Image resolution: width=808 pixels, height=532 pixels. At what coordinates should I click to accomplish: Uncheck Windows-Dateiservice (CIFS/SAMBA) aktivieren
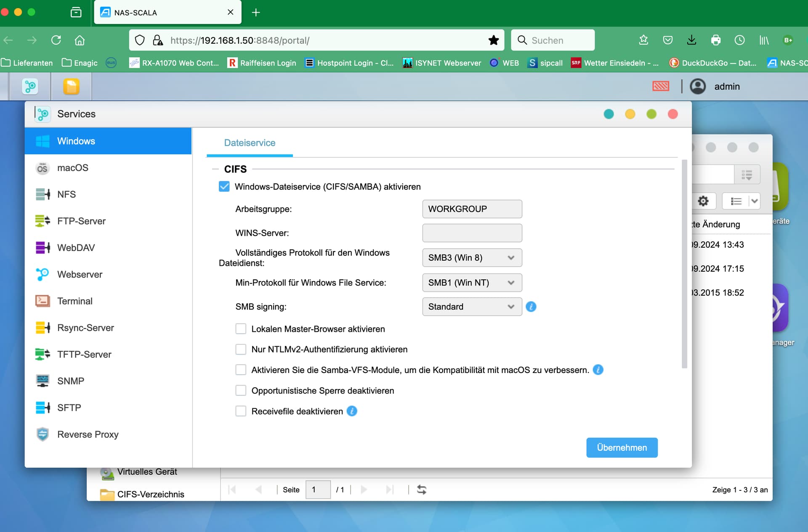224,186
